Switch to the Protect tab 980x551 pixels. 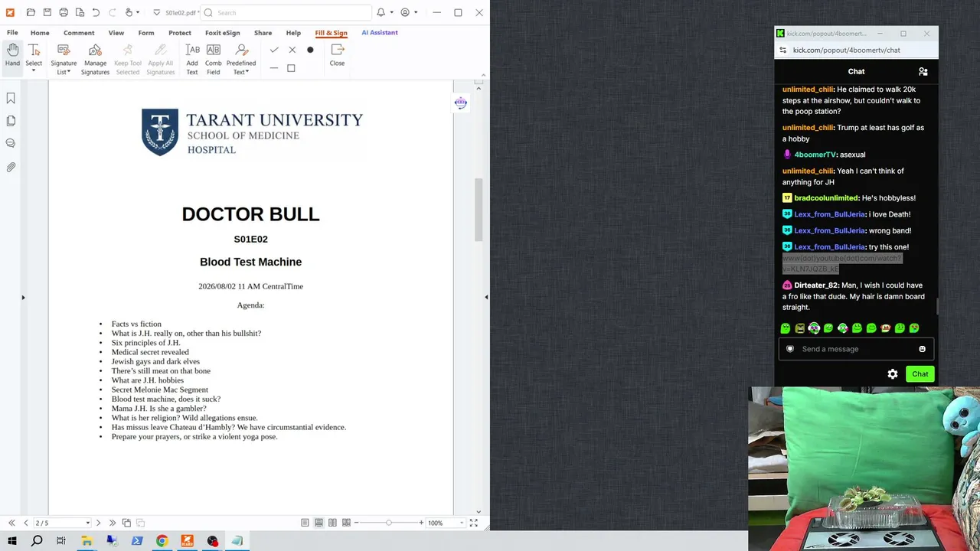click(180, 33)
